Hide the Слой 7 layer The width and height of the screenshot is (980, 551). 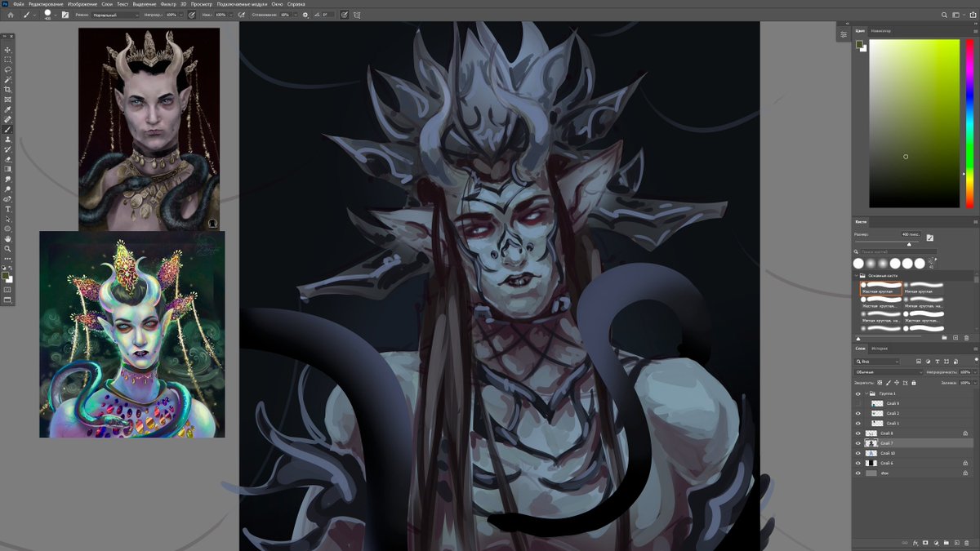857,443
